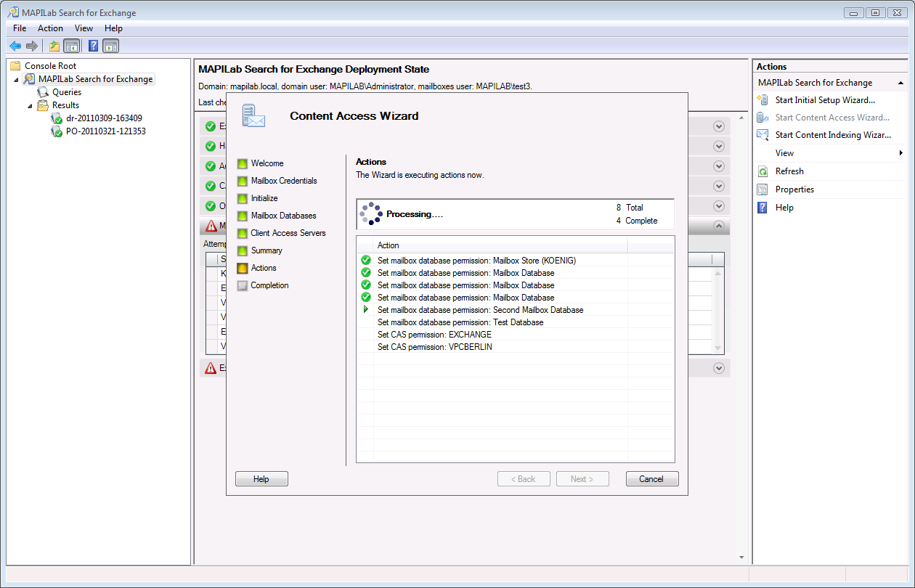Click the Up one level folder icon
This screenshot has height=588, width=915.
click(54, 46)
